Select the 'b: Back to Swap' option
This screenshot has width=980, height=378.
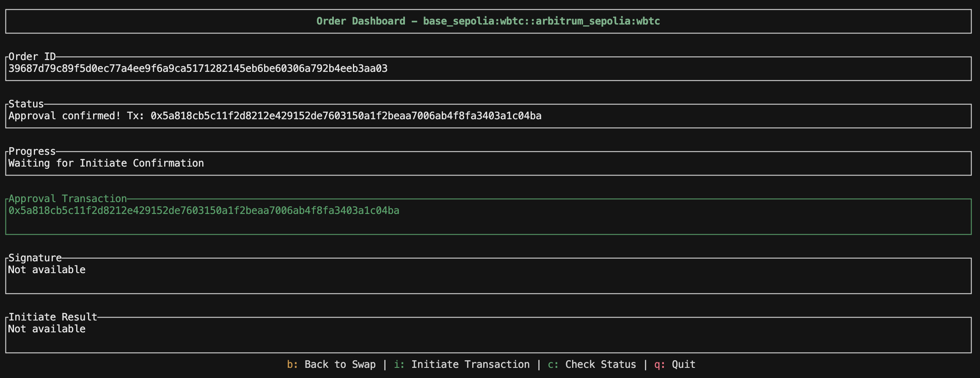[331, 364]
